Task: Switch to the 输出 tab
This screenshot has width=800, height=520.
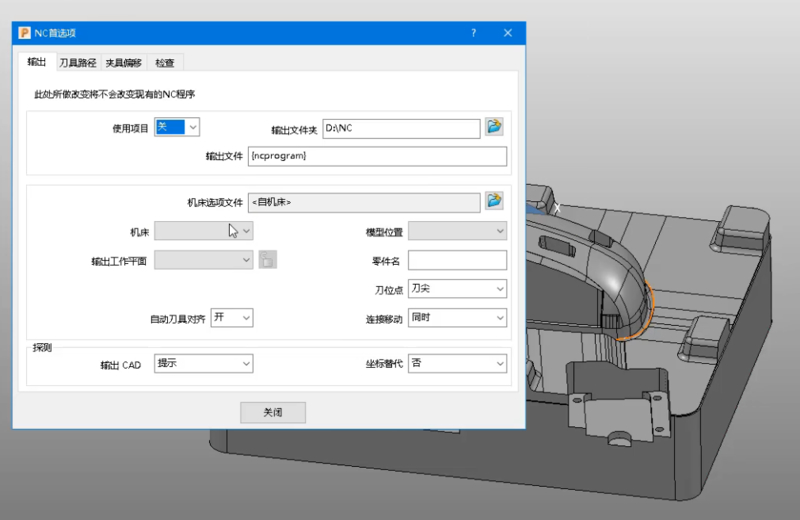Action: coord(37,62)
